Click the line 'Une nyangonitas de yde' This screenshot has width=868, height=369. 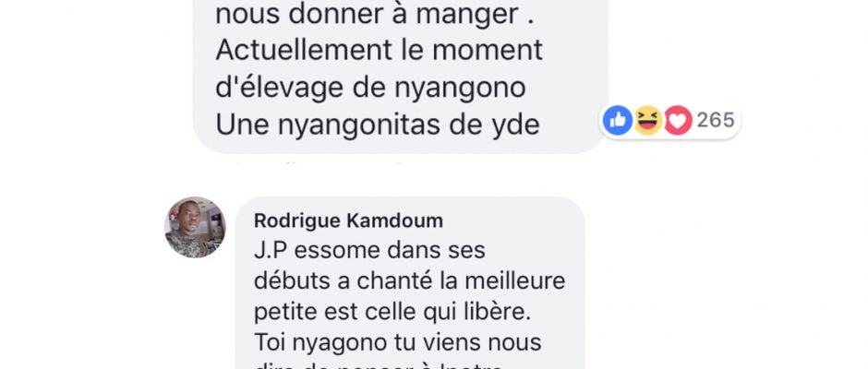pyautogui.click(x=378, y=125)
